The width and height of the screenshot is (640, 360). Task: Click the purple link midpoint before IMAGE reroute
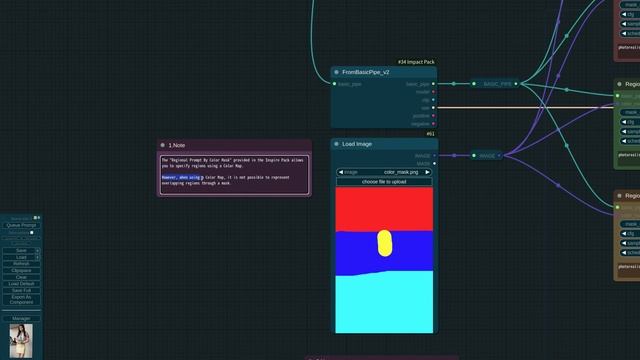(x=454, y=156)
